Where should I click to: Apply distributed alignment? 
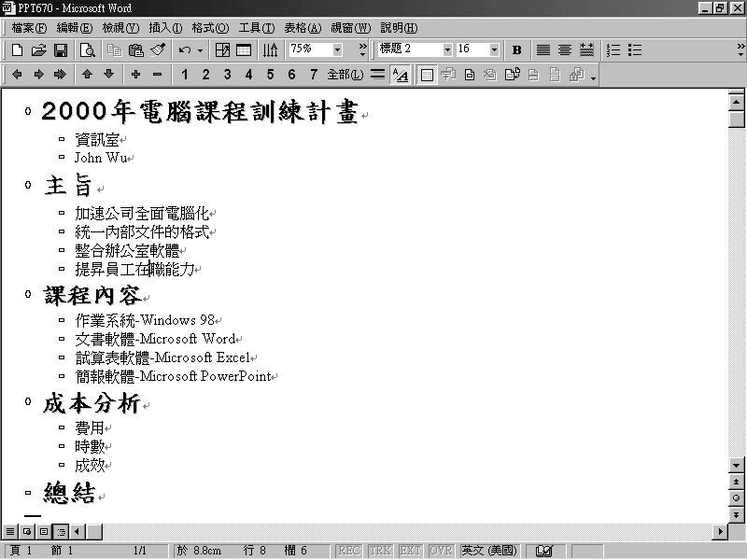(x=587, y=49)
